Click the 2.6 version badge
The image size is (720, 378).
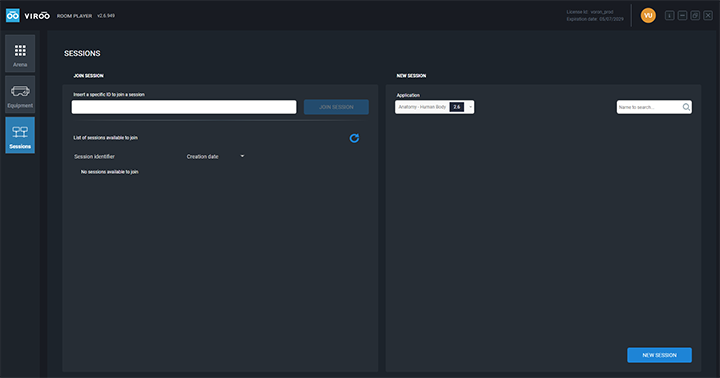(x=457, y=107)
